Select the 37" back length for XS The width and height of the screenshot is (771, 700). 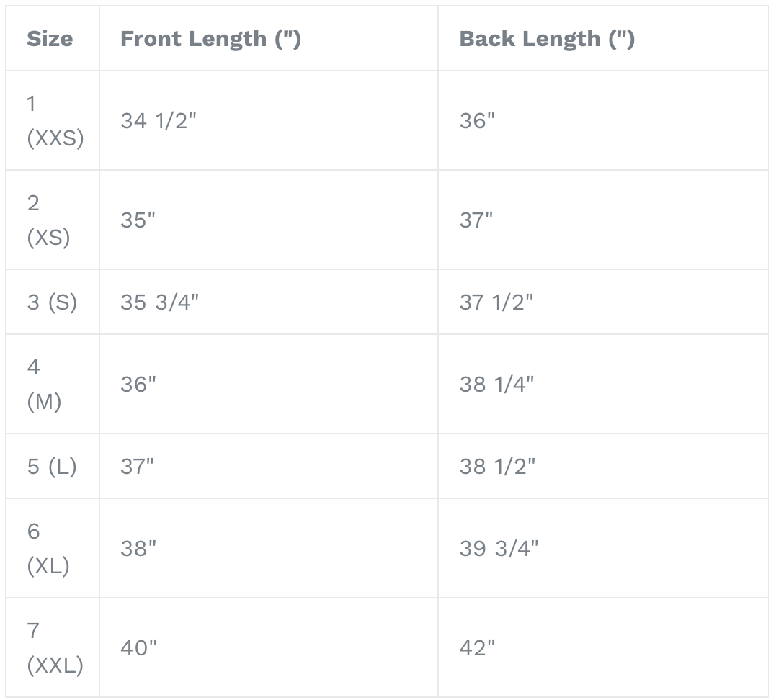pyautogui.click(x=476, y=220)
